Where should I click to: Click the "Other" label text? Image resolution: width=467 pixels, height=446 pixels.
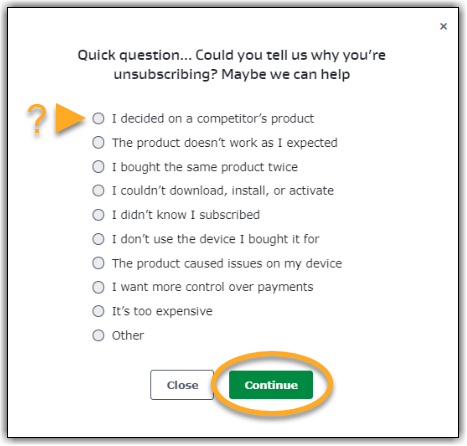(128, 335)
